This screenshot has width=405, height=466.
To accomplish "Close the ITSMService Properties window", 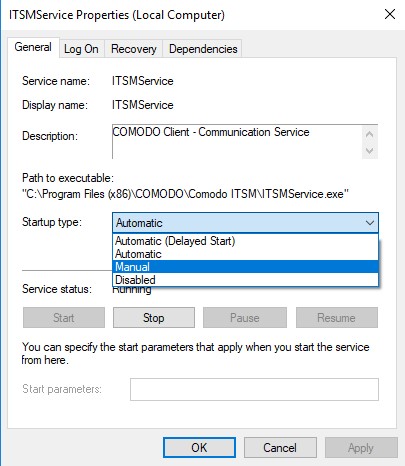I will [390, 14].
